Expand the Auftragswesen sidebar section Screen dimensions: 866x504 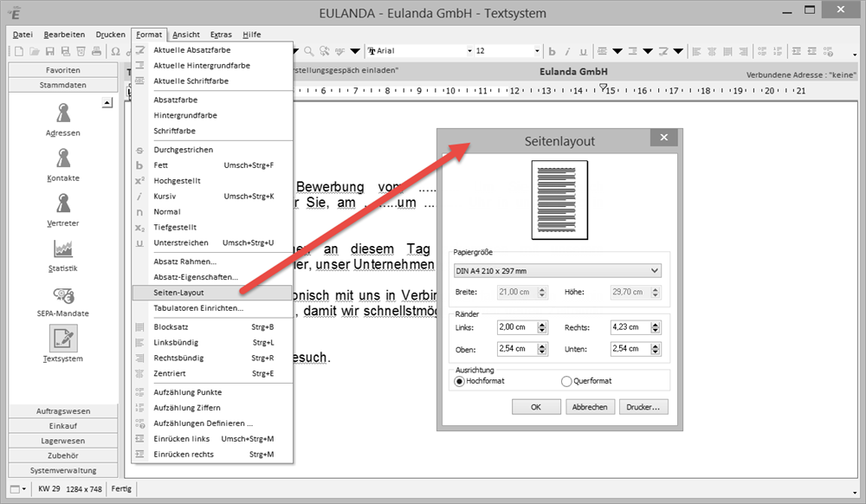(x=63, y=410)
